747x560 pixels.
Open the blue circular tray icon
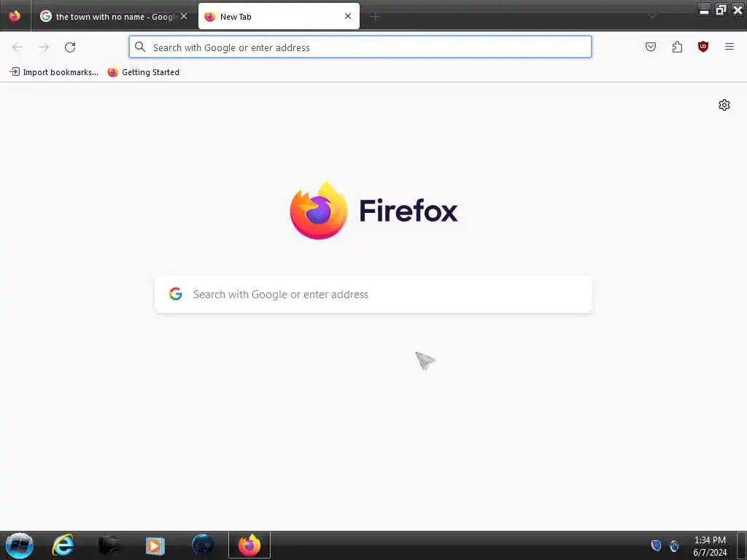click(673, 545)
